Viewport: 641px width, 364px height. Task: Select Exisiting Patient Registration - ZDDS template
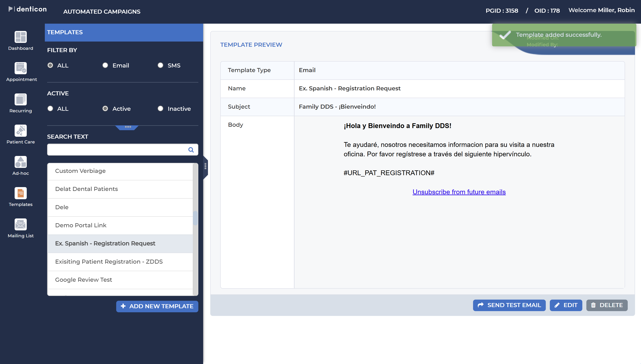click(120, 262)
